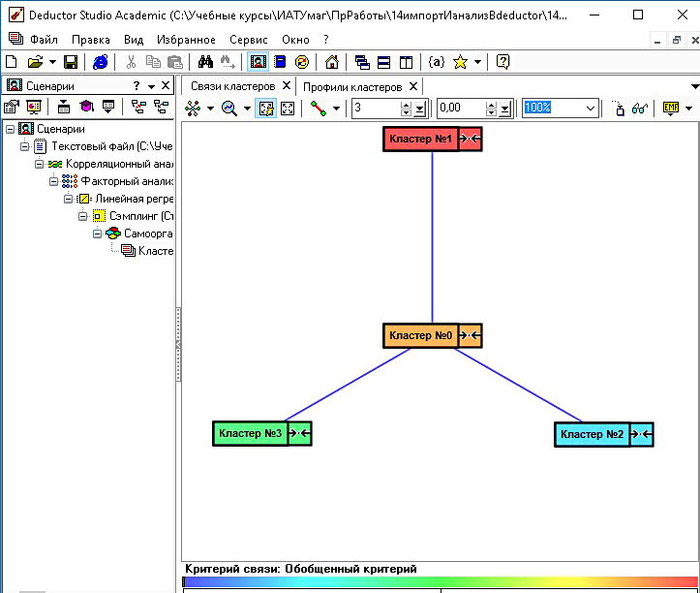The image size is (700, 593).
Task: Save the project with floppy icon
Action: [x=71, y=62]
